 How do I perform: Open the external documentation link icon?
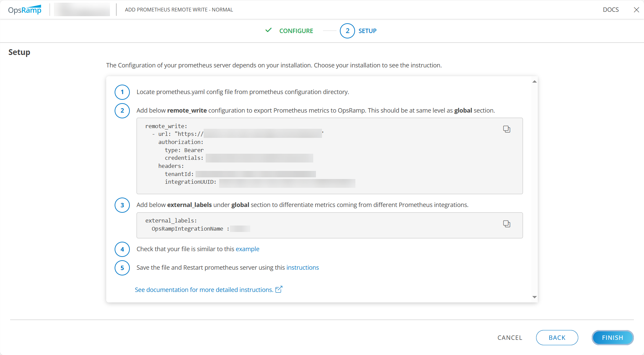click(279, 290)
